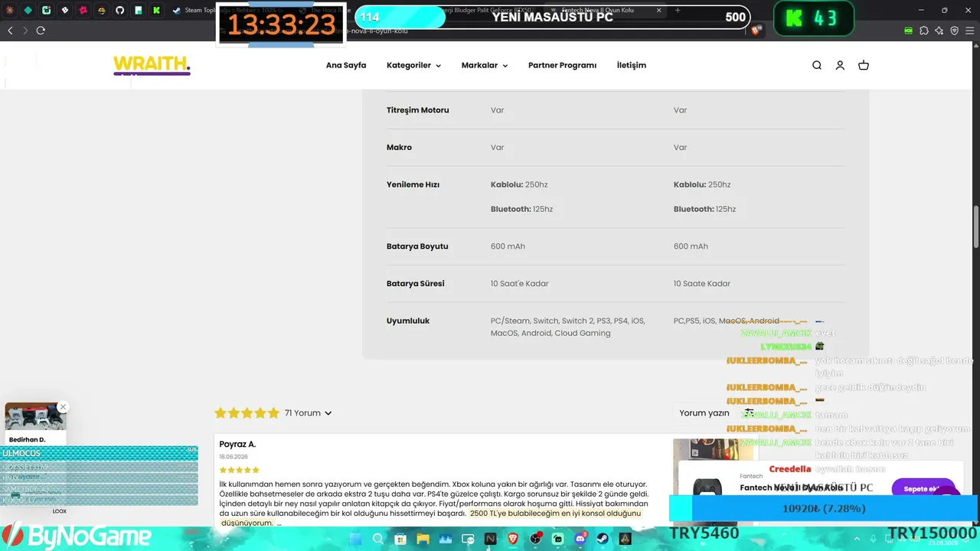Open the GitHub pinned tab

click(120, 11)
